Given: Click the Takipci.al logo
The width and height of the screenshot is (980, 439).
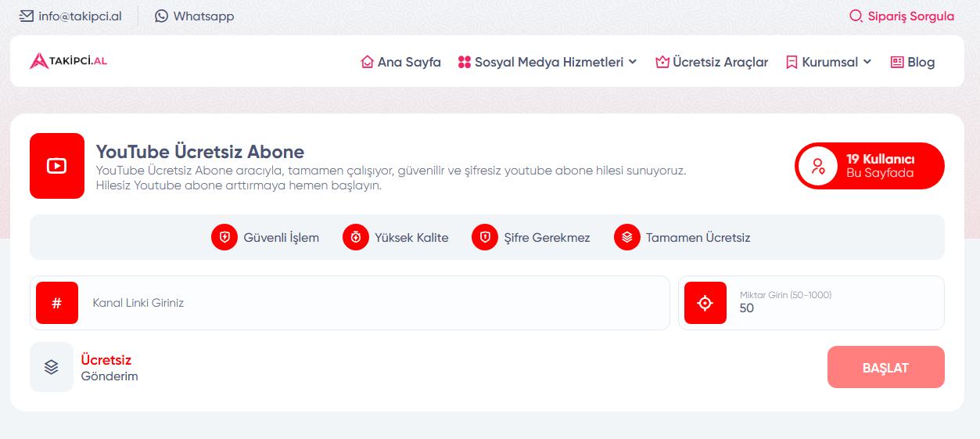Looking at the screenshot, I should (69, 61).
